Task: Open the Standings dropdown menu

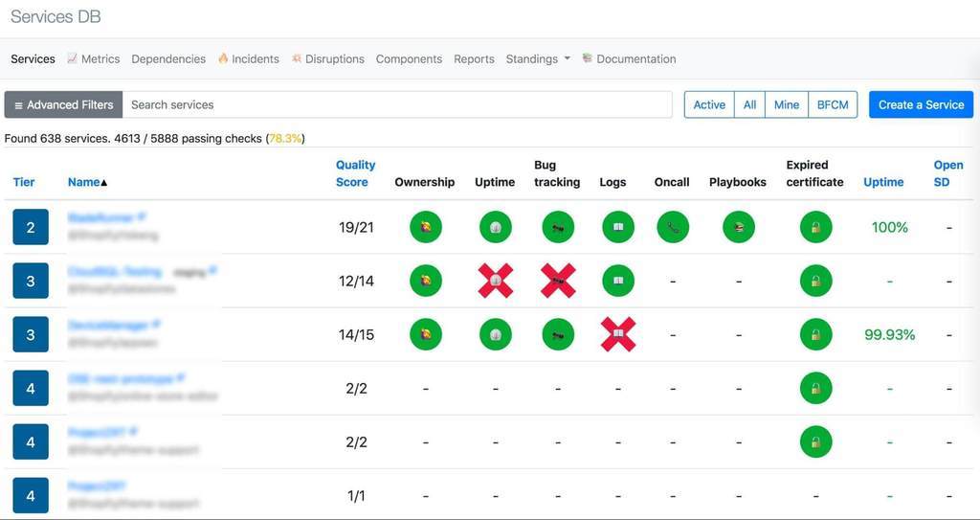Action: point(537,58)
